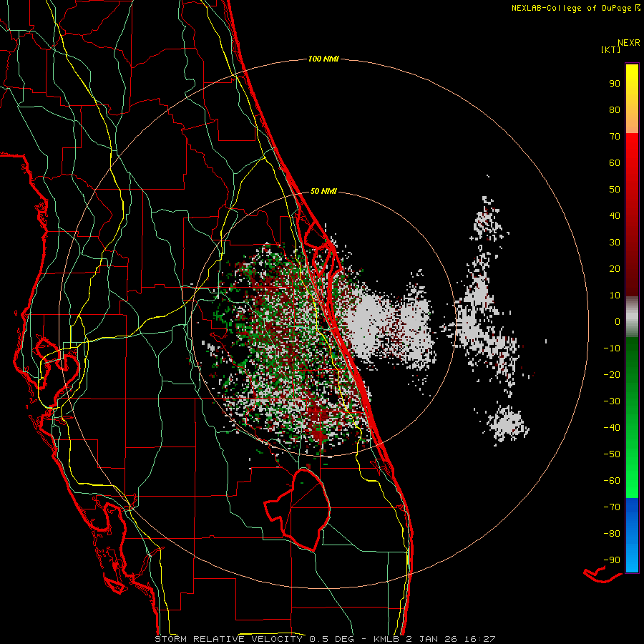
Task: Click the 10 value on the velocity scale
Action: pyautogui.click(x=615, y=296)
